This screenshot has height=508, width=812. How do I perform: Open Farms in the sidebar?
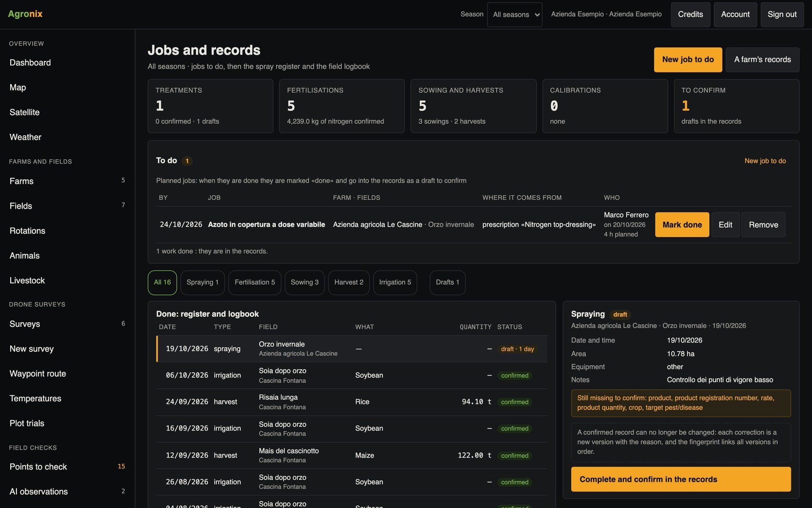coord(67,181)
